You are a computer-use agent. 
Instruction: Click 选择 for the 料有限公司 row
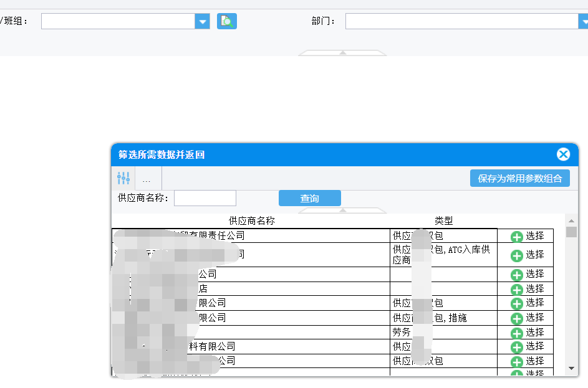pyautogui.click(x=528, y=346)
